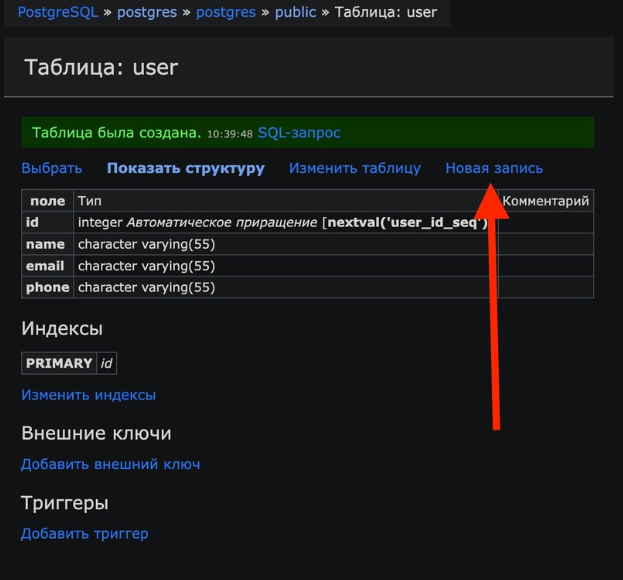Viewport: 623px width, 580px height.
Task: Click the 10:39:48 timestamp in the message
Action: [x=230, y=133]
